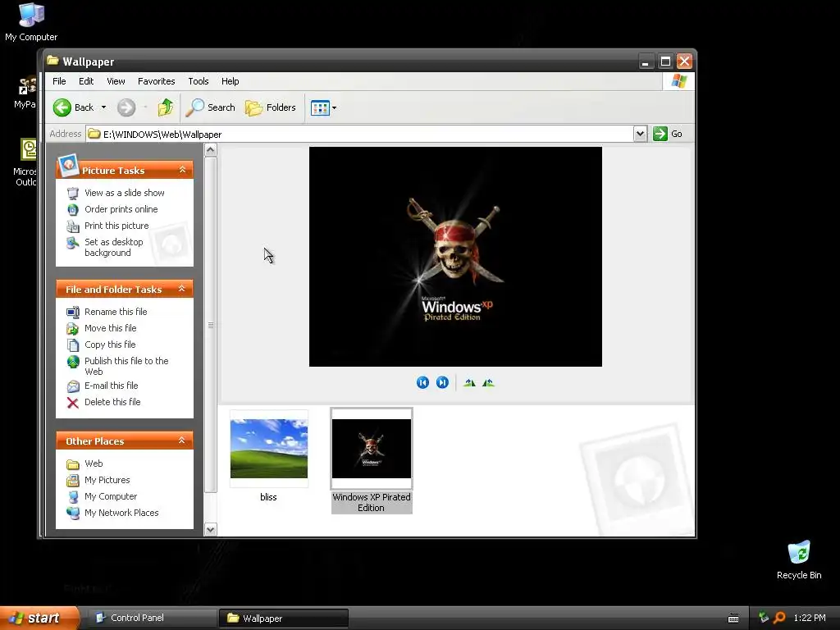Click Copy this file link
840x630 pixels.
[110, 345]
